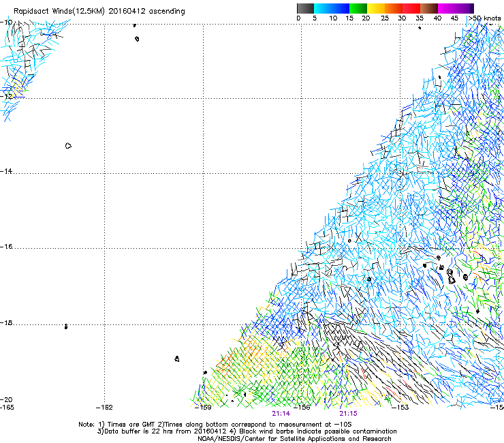Click the note line "3)Data buffer is 22 hrs"

click(247, 431)
